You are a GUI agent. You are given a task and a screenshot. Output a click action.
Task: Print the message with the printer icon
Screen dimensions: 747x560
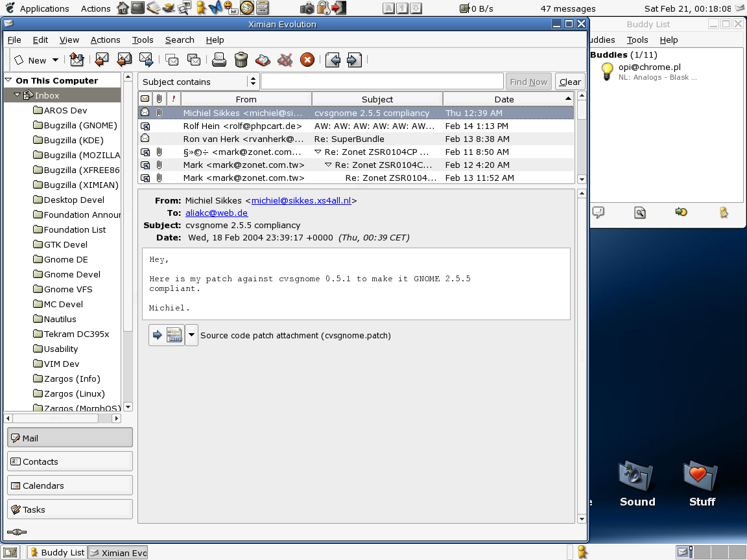click(219, 60)
